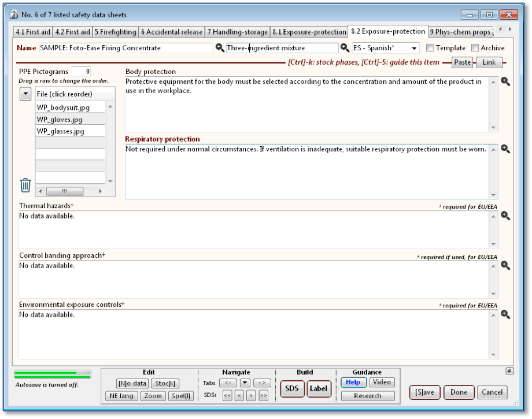Viewport: 532px width, 419px height.
Task: Go to first SDS with << button
Action: [x=227, y=395]
